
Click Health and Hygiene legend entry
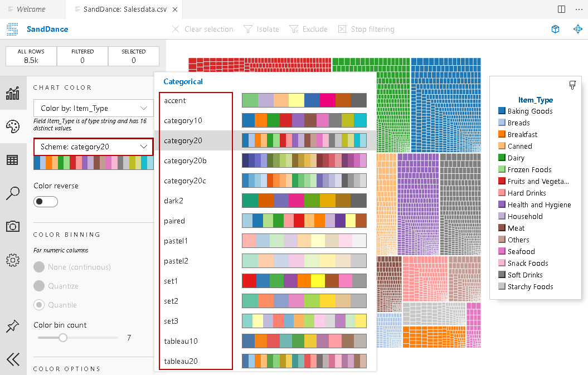coord(534,204)
